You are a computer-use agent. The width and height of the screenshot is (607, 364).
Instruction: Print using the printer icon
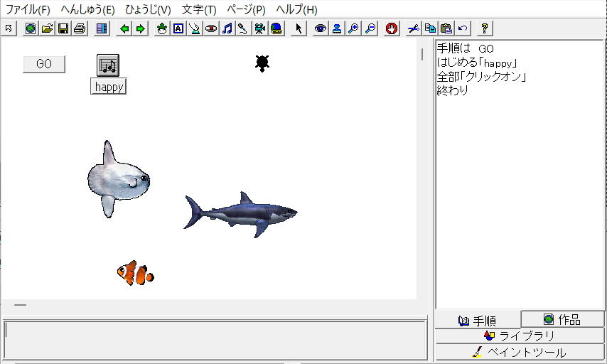point(80,28)
